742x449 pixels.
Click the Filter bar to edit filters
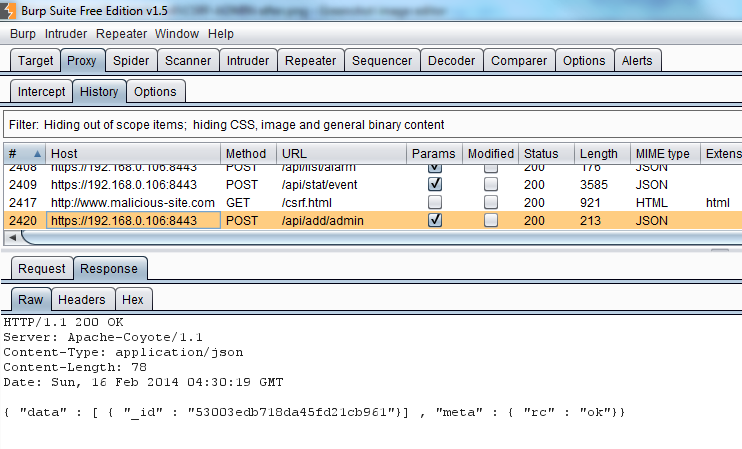[372, 124]
